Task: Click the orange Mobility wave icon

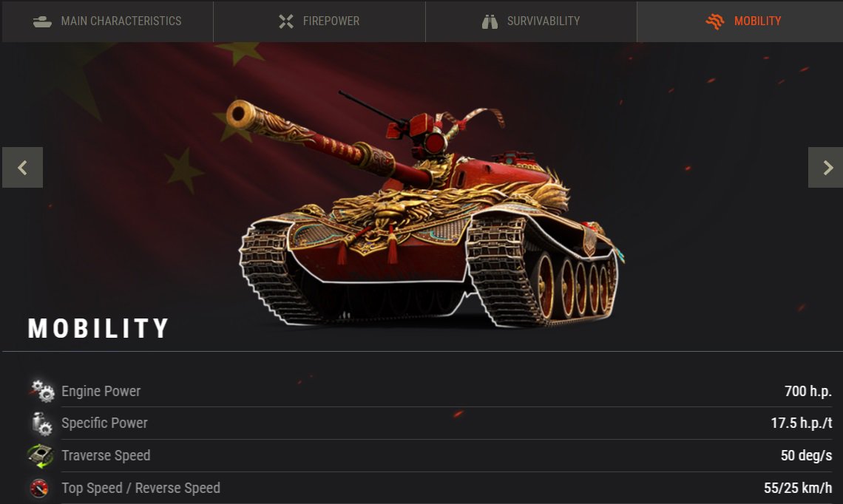Action: [715, 21]
